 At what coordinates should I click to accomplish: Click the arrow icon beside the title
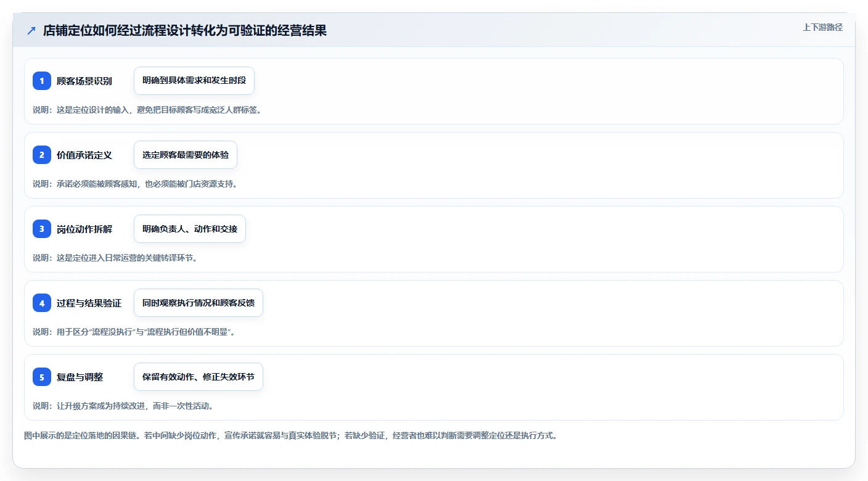pos(31,31)
